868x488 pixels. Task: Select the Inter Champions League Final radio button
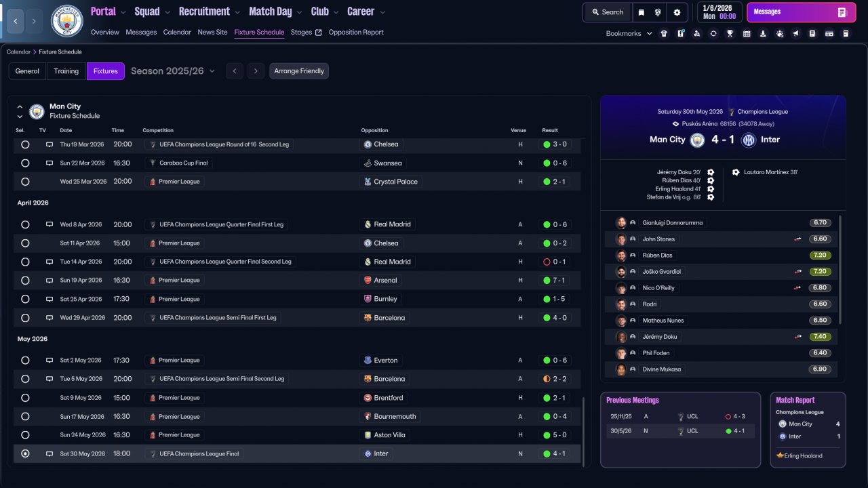[25, 453]
